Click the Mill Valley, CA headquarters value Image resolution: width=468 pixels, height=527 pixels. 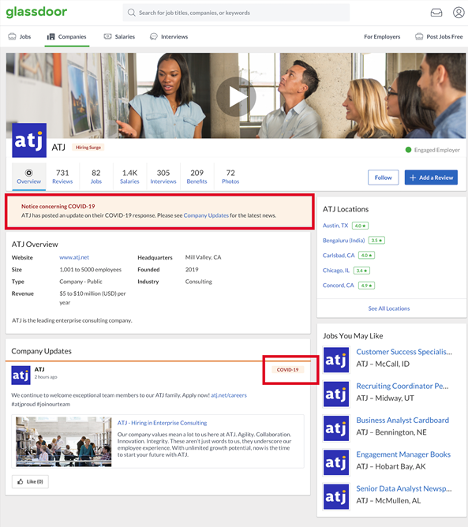click(203, 257)
